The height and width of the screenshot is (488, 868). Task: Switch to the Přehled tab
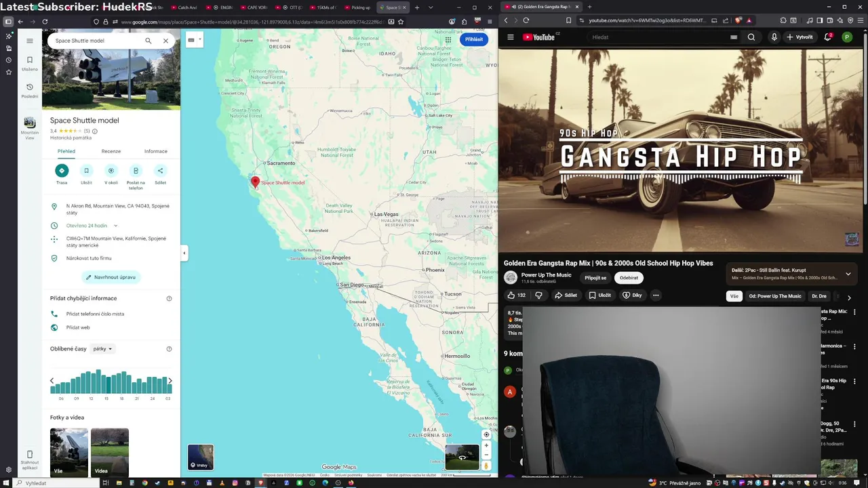pyautogui.click(x=66, y=151)
